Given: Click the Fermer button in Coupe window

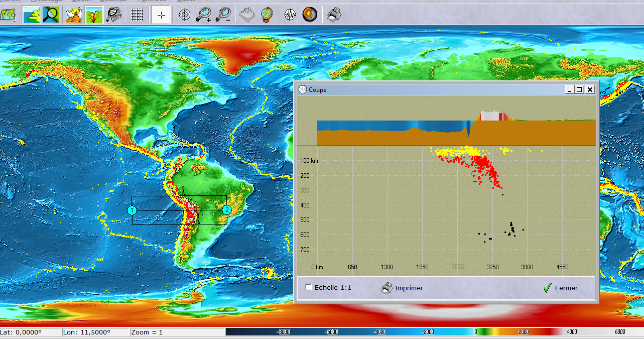Looking at the screenshot, I should tap(561, 288).
